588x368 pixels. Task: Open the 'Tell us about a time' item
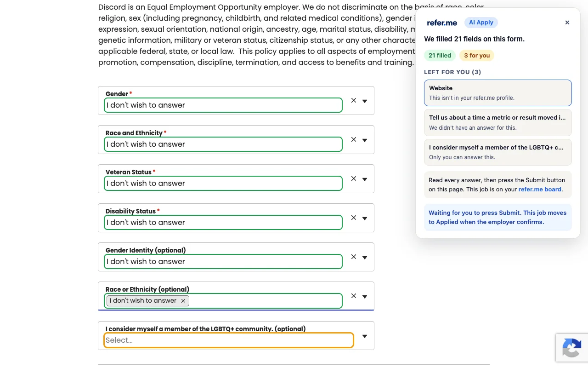(x=498, y=122)
